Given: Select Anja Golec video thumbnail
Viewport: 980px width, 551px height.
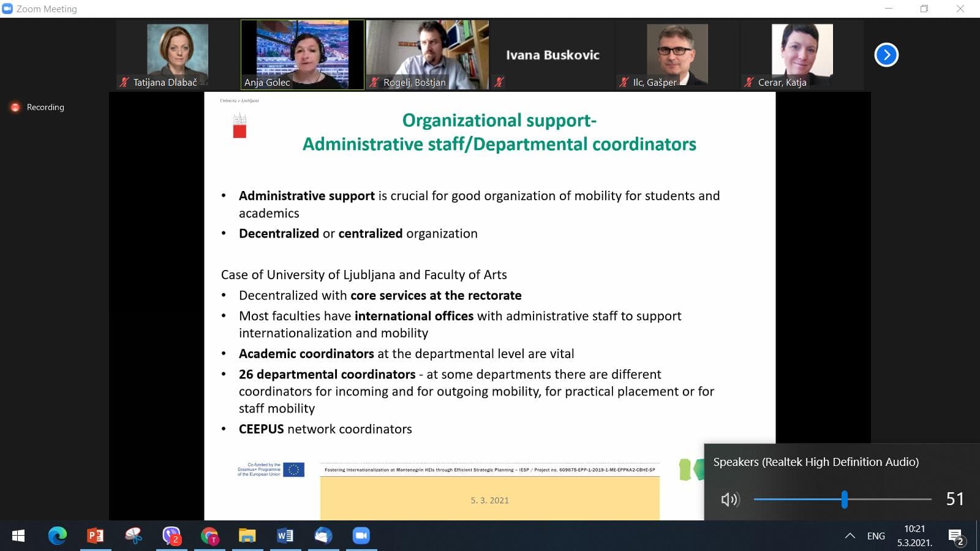Looking at the screenshot, I should (x=303, y=54).
